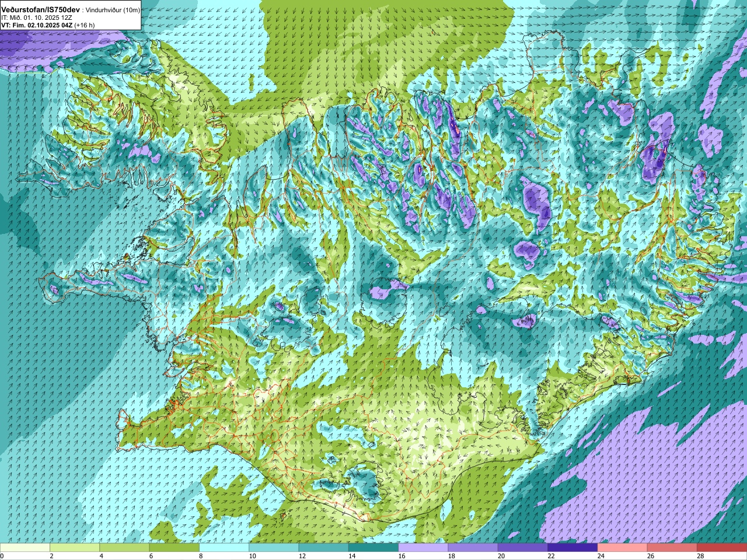Click the 26–28 salmon red legend swatch
The image size is (747, 560).
tap(672, 548)
